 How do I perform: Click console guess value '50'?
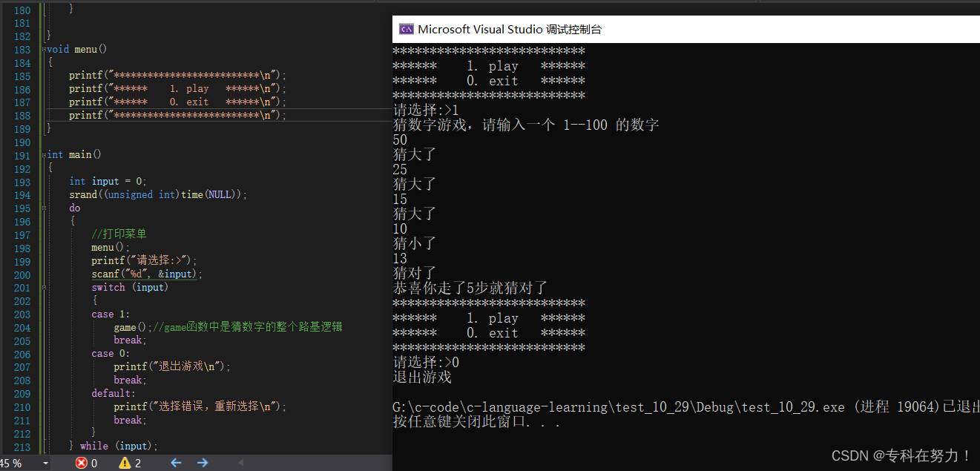pos(401,139)
